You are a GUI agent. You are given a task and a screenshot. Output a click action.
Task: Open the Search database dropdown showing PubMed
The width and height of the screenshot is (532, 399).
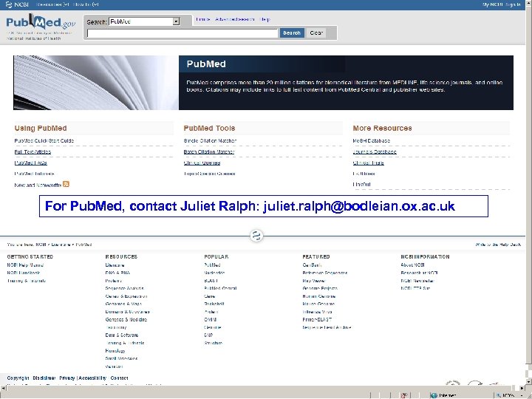(x=144, y=21)
